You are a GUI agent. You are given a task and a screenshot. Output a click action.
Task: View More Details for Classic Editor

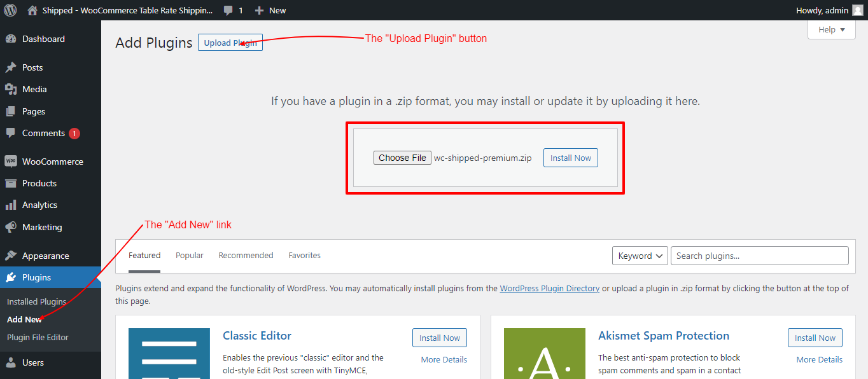444,359
